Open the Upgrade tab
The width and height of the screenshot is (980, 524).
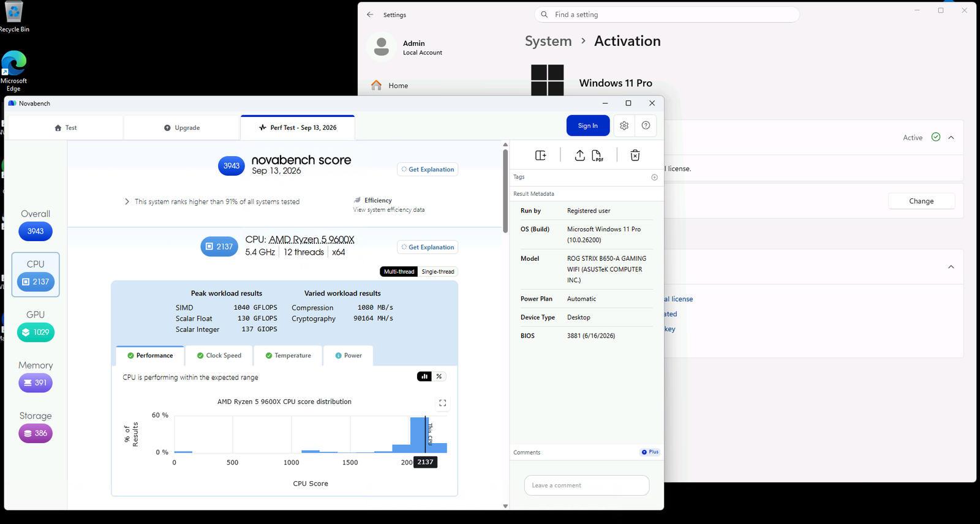182,128
